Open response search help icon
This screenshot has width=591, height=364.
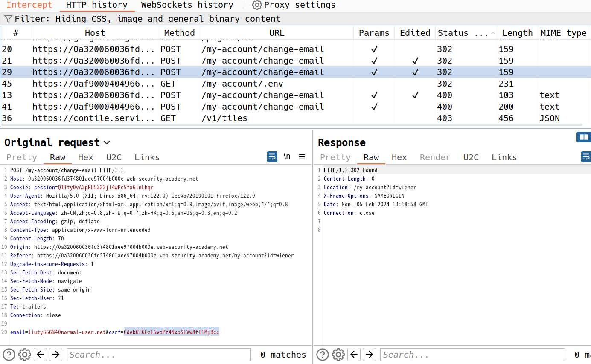(x=323, y=354)
